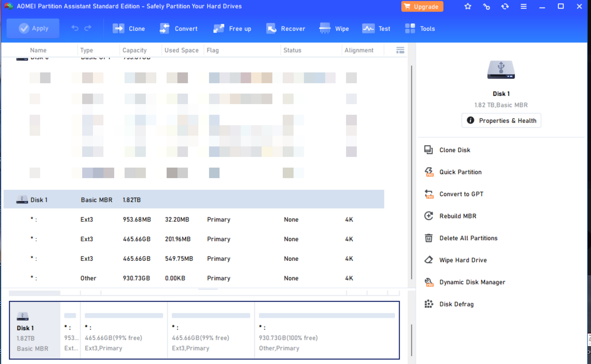This screenshot has width=591, height=364.
Task: Select the 930.73GB Other partition row
Action: (x=194, y=278)
